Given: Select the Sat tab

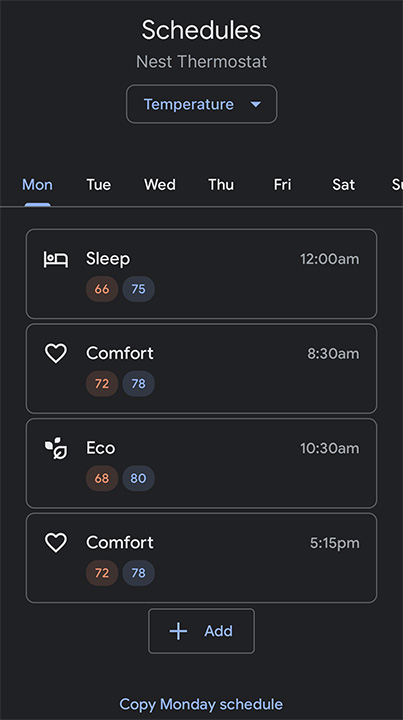Looking at the screenshot, I should (x=343, y=185).
